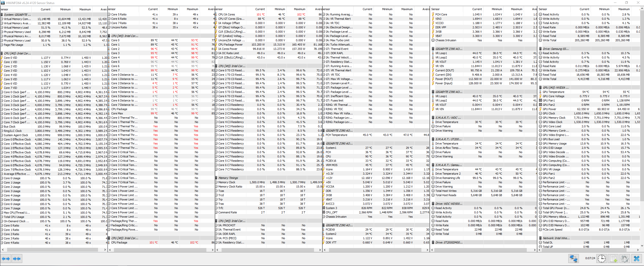Click the icon beside PCIe Link Speed
The height and width of the screenshot is (266, 644).
pyautogui.click(x=540, y=230)
